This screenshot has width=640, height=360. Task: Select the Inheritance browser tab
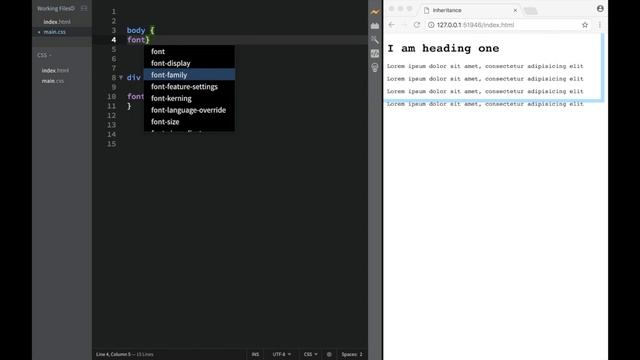(x=469, y=10)
